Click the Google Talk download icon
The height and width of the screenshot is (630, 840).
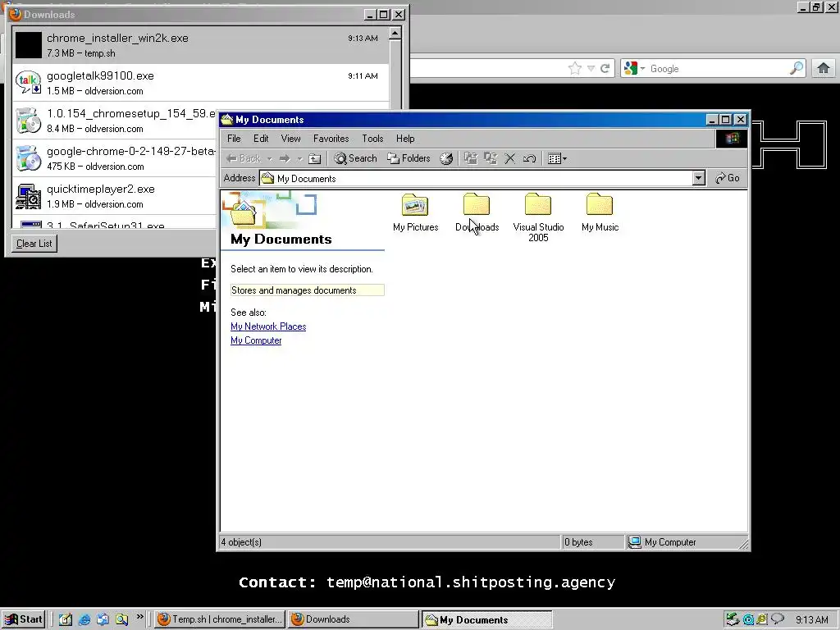pos(28,83)
